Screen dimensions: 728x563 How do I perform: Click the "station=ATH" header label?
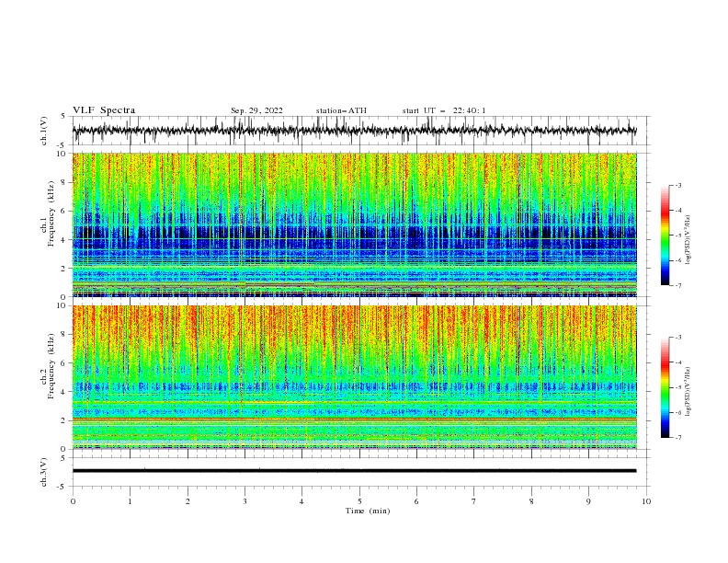pos(341,110)
